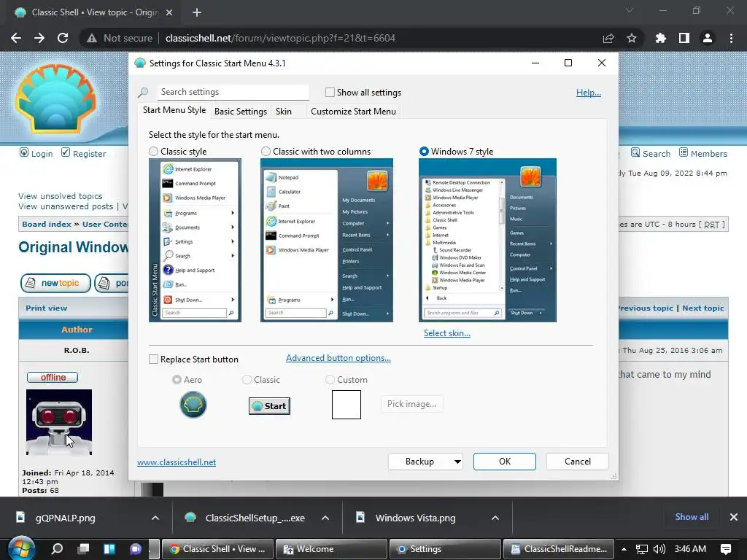Select Classic style radio button
The width and height of the screenshot is (747, 560).
tap(153, 152)
